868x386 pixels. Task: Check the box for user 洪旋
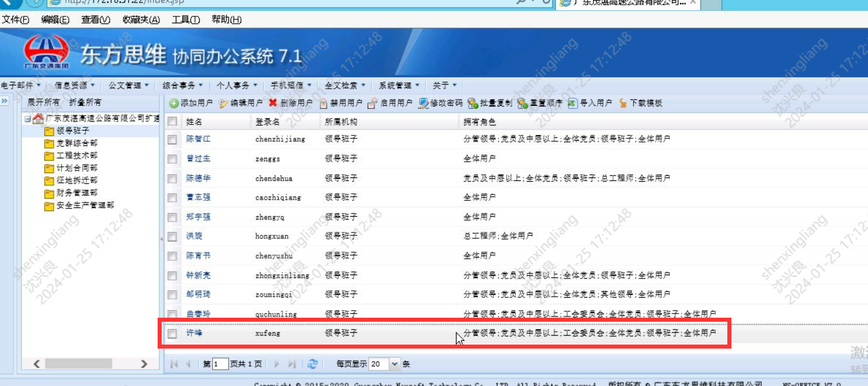[x=172, y=237]
